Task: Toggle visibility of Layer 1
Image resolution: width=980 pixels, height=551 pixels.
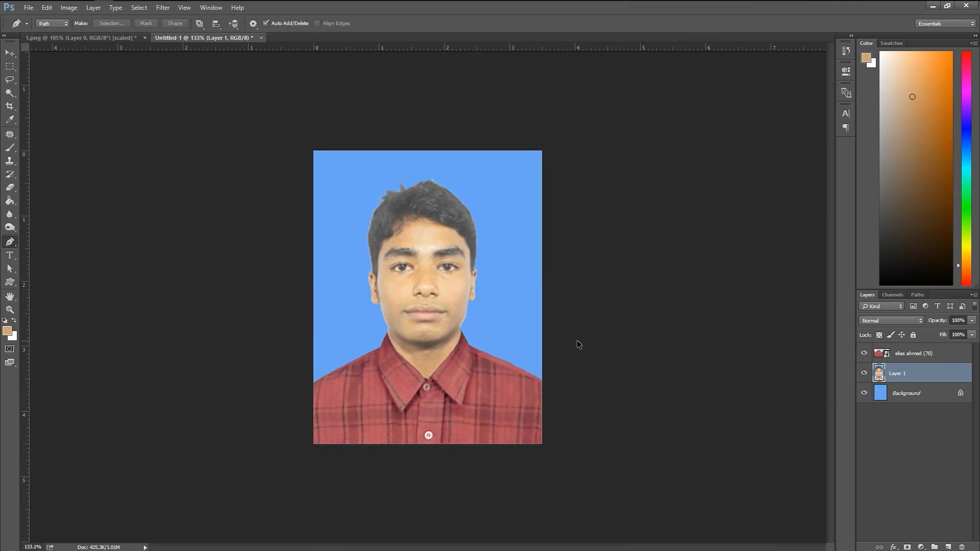Action: click(x=864, y=373)
